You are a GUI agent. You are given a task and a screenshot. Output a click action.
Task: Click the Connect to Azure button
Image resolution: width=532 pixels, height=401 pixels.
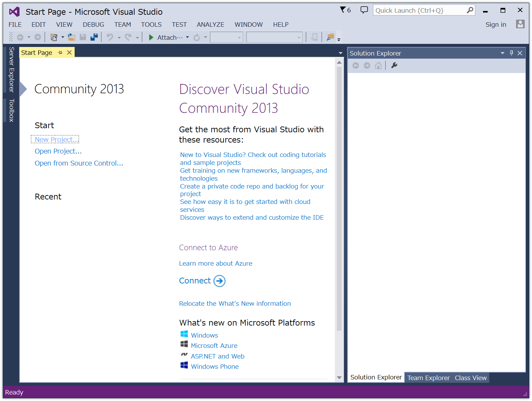(x=202, y=281)
